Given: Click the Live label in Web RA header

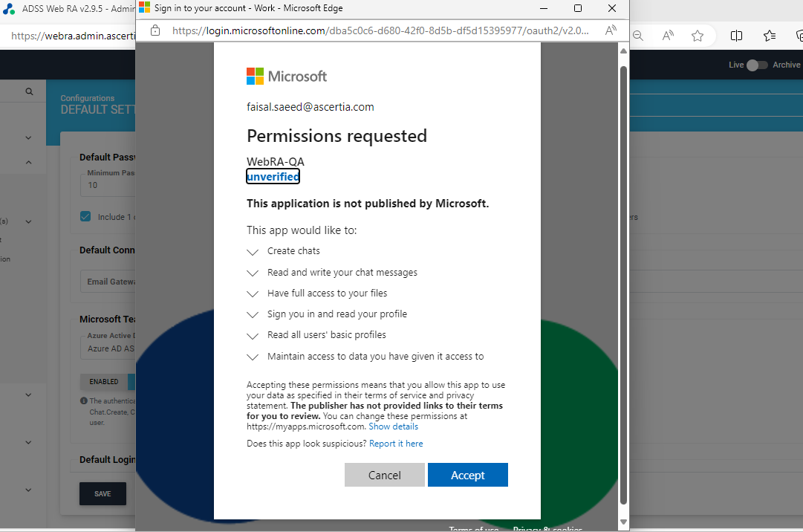Looking at the screenshot, I should (x=736, y=65).
